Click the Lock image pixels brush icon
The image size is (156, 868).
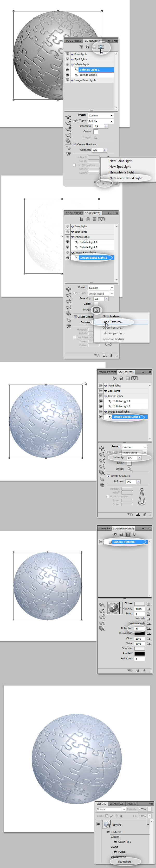click(111, 816)
